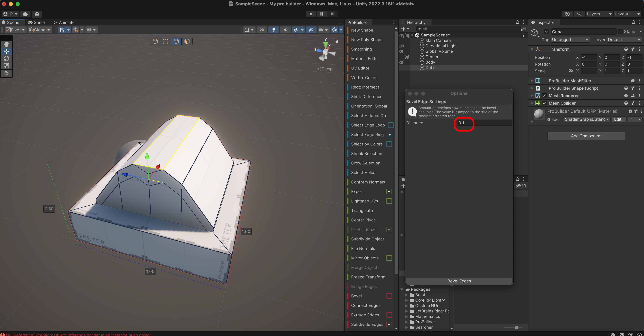This screenshot has height=336, width=644.
Task: Toggle scene lighting bulb icon
Action: coord(274,30)
